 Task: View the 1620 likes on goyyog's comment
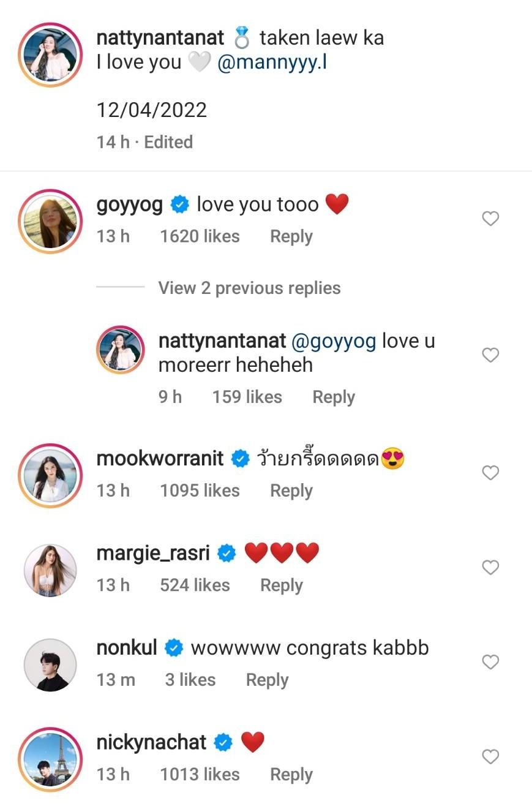click(200, 236)
